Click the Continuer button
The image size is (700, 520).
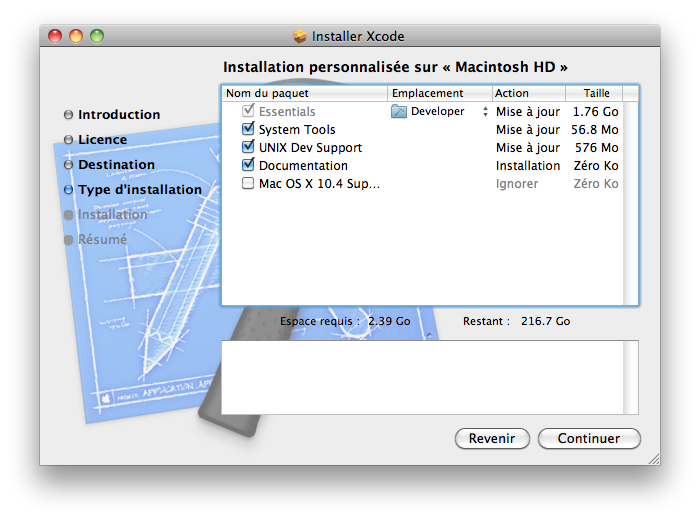pyautogui.click(x=589, y=438)
